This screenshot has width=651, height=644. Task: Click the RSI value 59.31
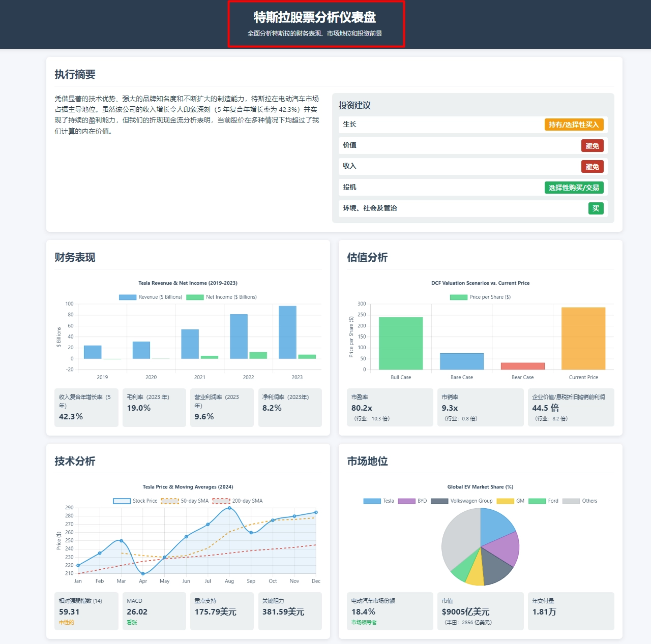pos(69,612)
